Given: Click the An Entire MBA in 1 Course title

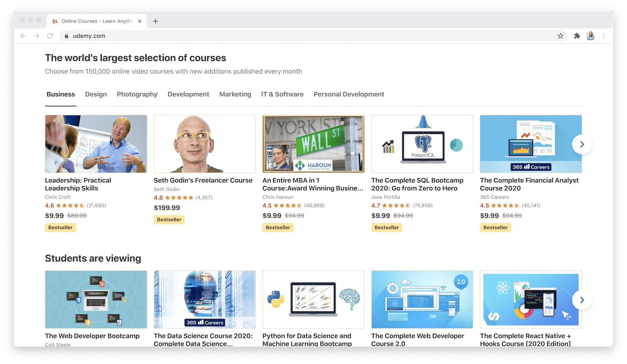Looking at the screenshot, I should tap(313, 184).
